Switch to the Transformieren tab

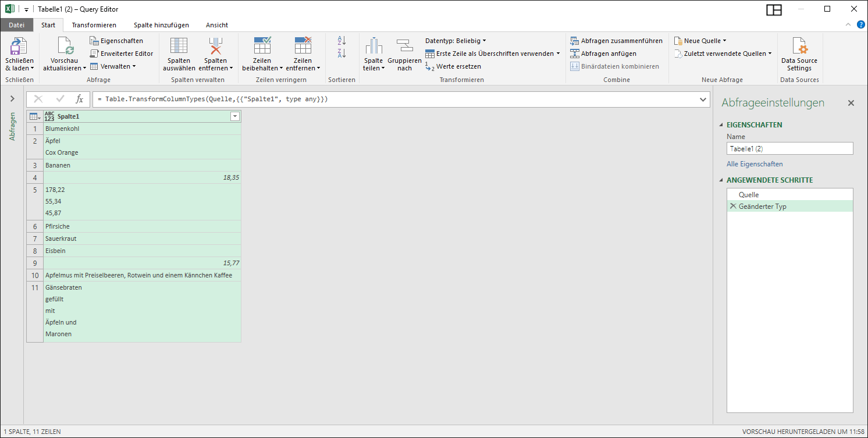[x=94, y=25]
